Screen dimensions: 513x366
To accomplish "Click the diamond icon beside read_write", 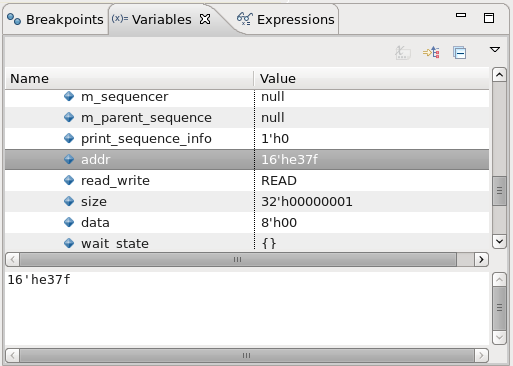I will coord(69,180).
